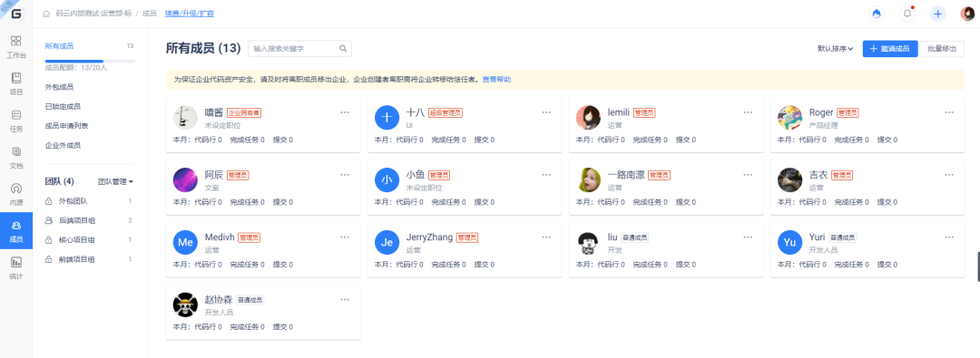Viewport: 980px width, 358px height.
Task: Click the 企业拥有者 tag on 嘻酱
Action: [244, 113]
